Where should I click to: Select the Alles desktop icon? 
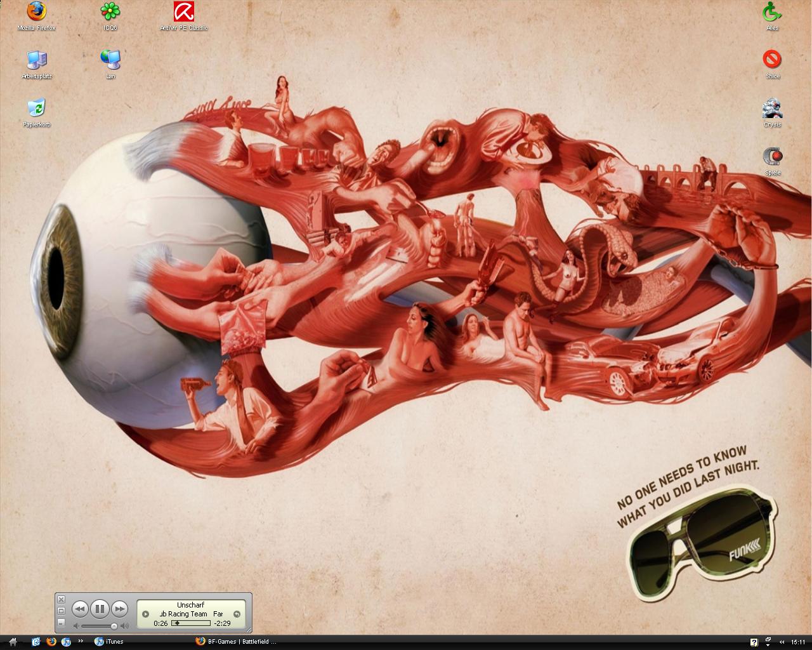[772, 17]
